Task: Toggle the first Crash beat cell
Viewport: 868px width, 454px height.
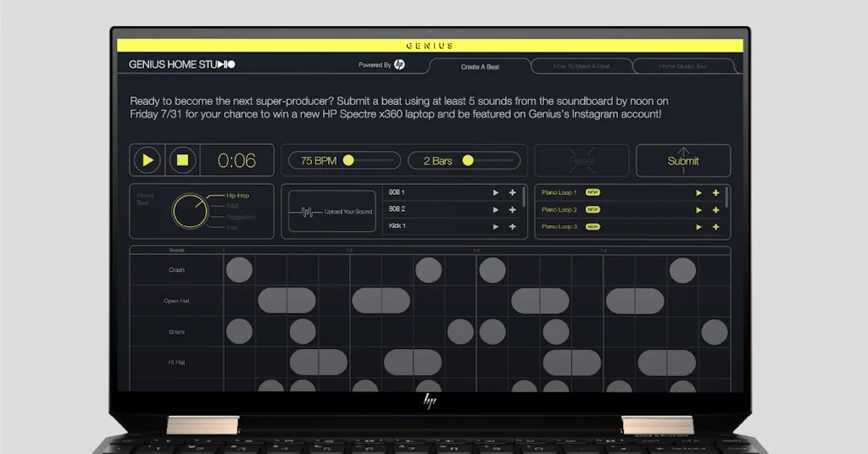Action: click(x=239, y=270)
